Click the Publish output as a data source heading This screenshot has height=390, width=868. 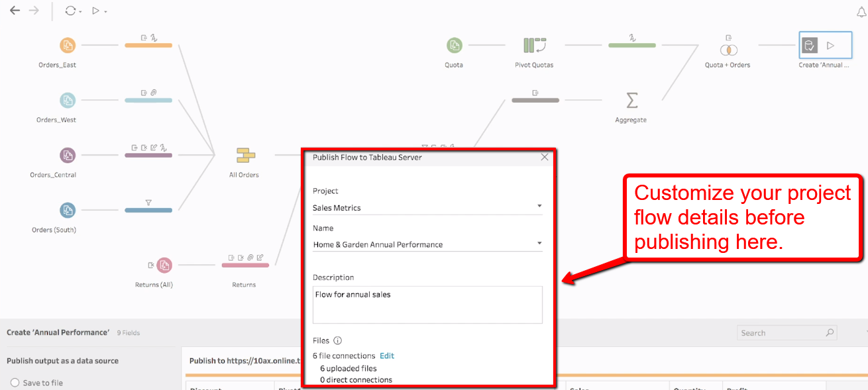point(63,361)
